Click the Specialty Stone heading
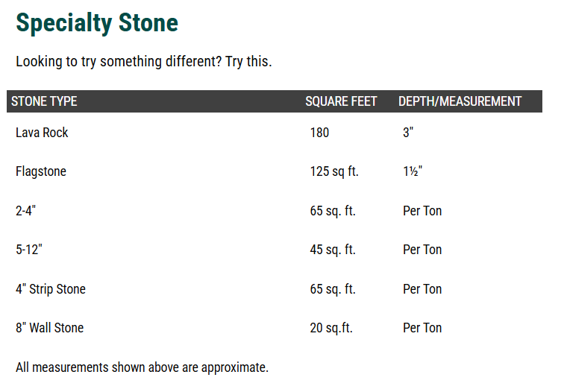Viewport: 564px width, 392px height. pyautogui.click(x=97, y=23)
